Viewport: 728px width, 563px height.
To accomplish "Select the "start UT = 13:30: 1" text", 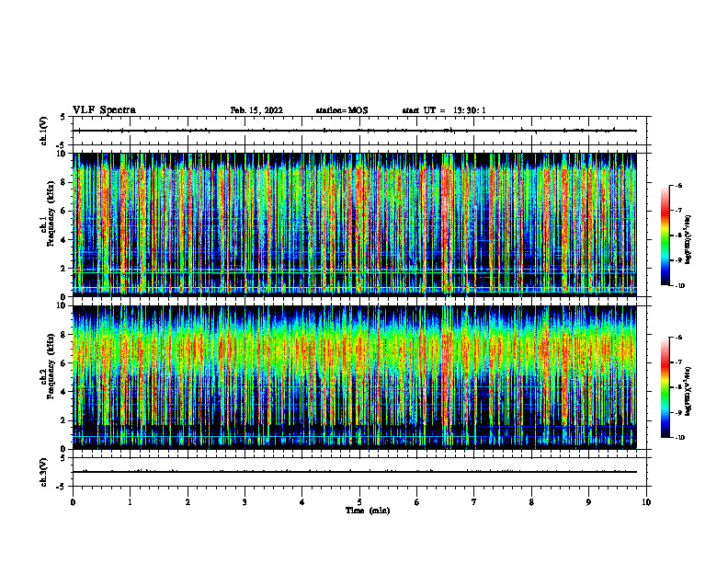I will click(444, 110).
